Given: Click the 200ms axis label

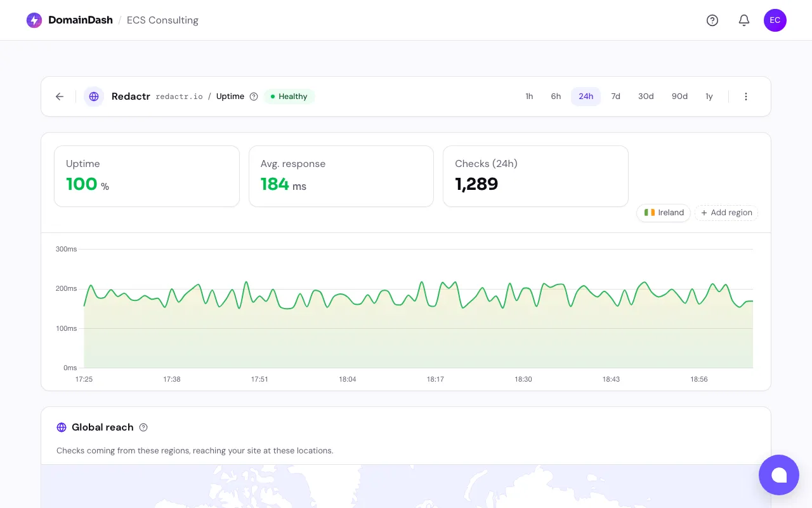Looking at the screenshot, I should [x=67, y=288].
